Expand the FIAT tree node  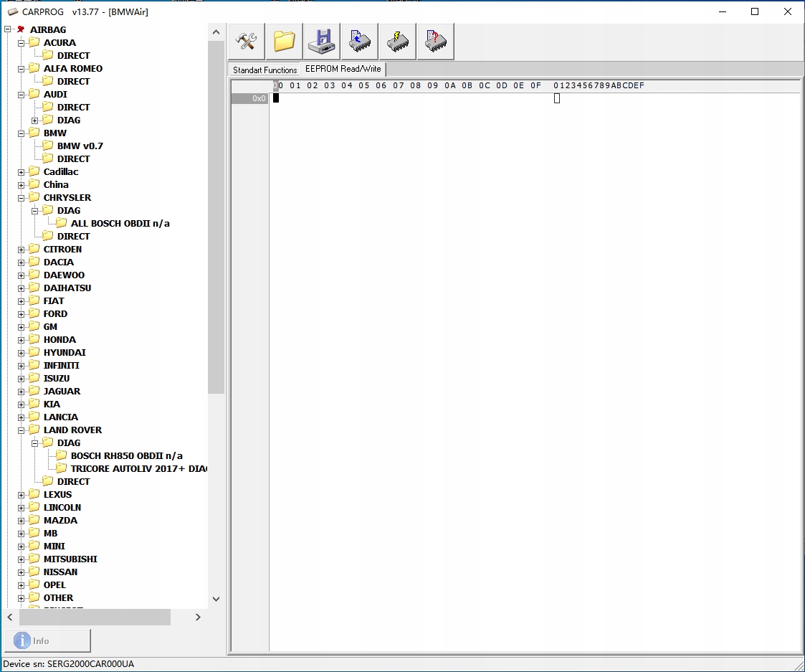point(21,301)
